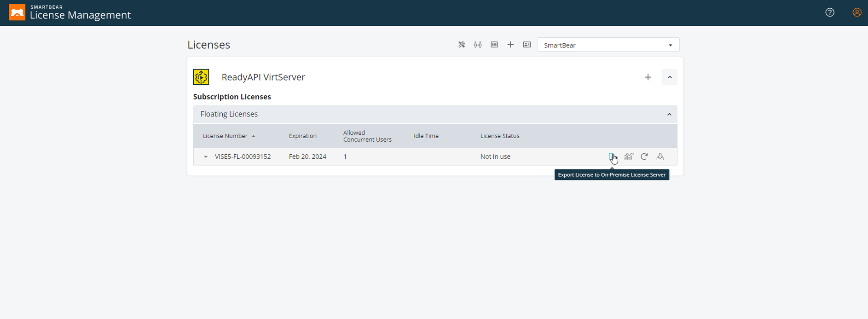Open the two-people user management icon
The image size is (868, 319).
pyautogui.click(x=478, y=45)
